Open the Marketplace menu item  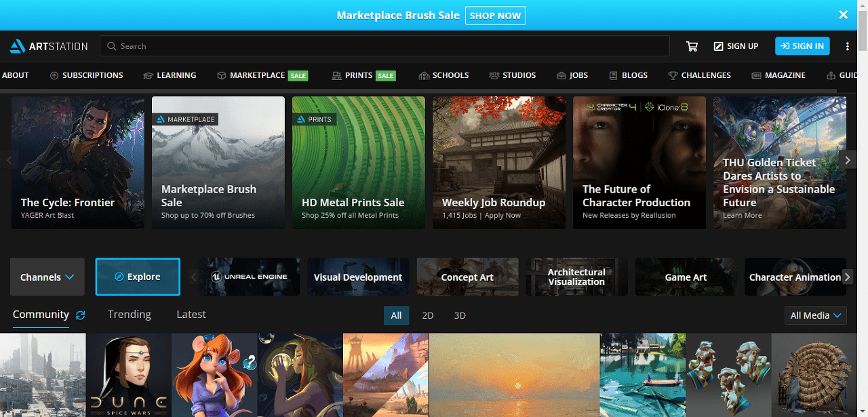(x=262, y=75)
